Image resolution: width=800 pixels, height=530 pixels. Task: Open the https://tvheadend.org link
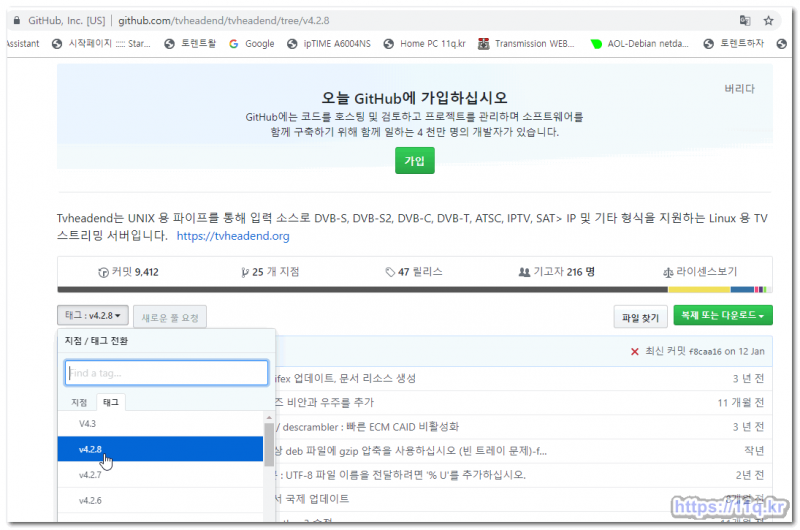tap(233, 236)
